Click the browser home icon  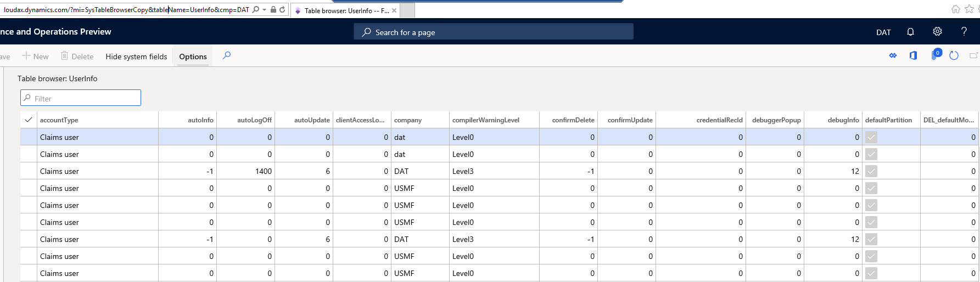pyautogui.click(x=956, y=9)
